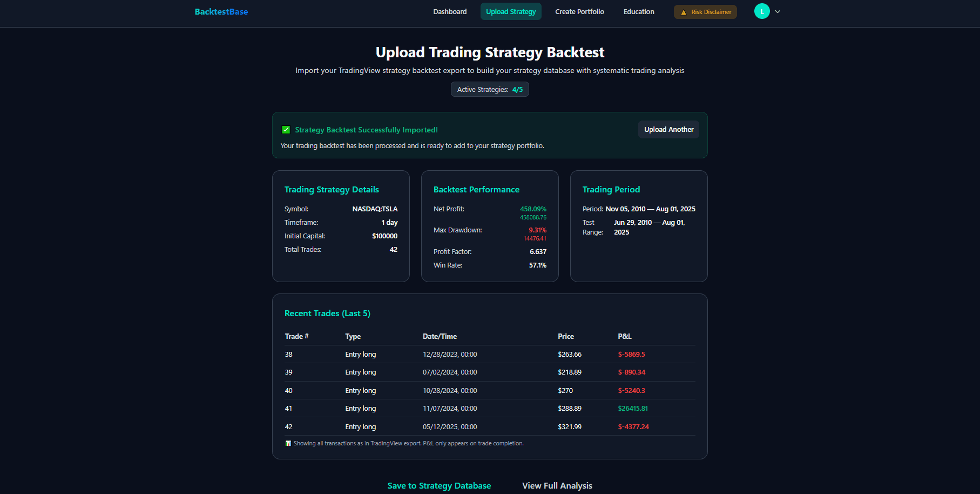Screen dimensions: 980x494
Task: Select the date 11/07/2024, 00:00
Action: (x=450, y=408)
